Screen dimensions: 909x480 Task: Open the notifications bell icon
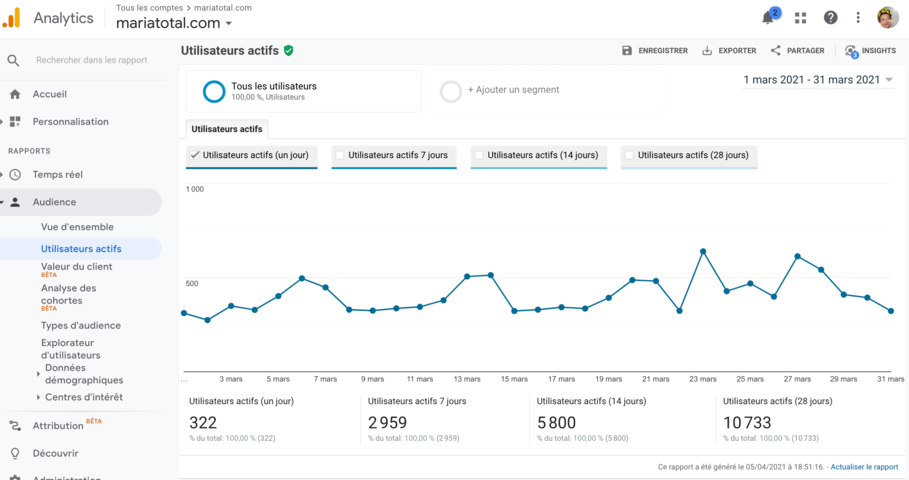pyautogui.click(x=768, y=18)
